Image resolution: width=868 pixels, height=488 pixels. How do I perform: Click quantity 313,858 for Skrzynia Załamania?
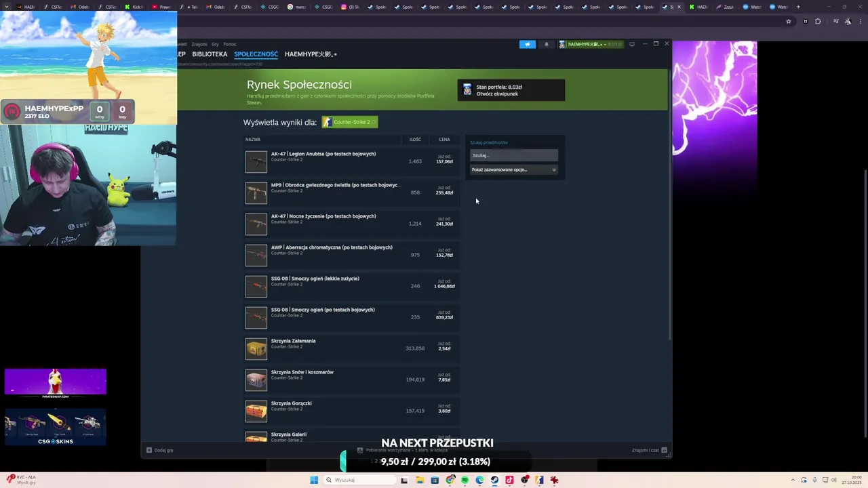click(x=415, y=348)
